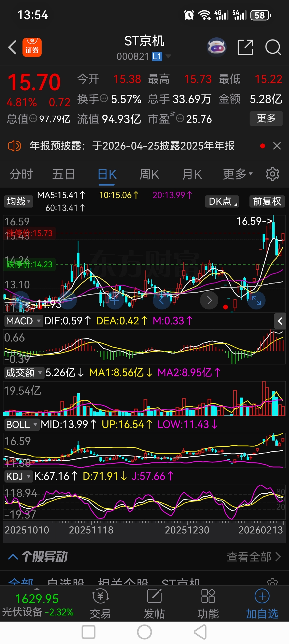The height and width of the screenshot is (644, 289).
Task: Open the search magnifier icon
Action: [x=273, y=47]
